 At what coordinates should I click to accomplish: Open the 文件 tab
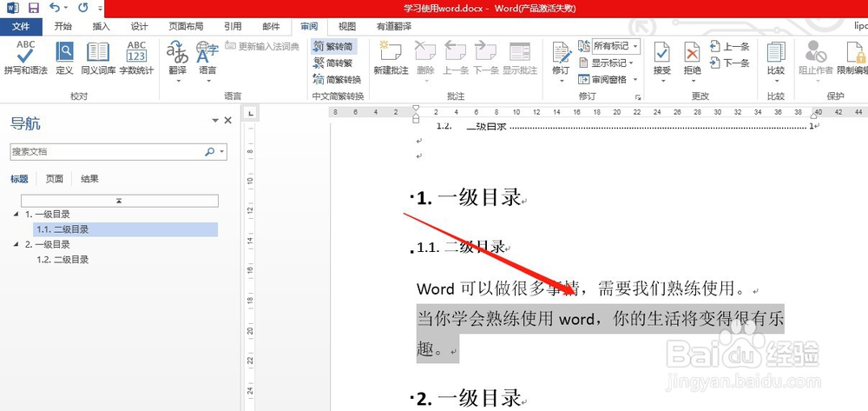point(21,26)
